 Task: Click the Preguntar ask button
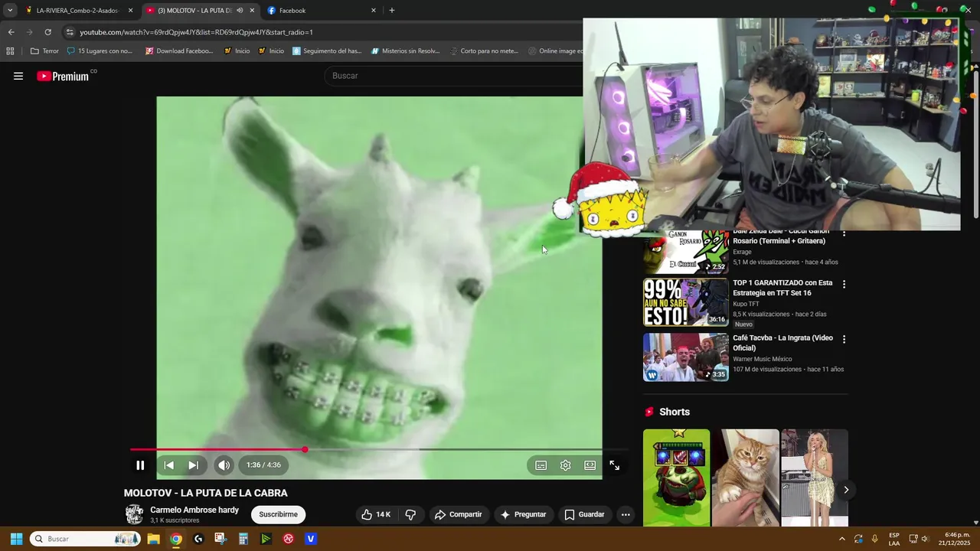point(523,515)
